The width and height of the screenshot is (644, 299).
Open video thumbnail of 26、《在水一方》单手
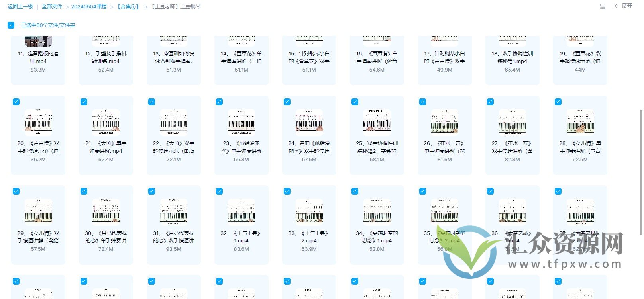click(445, 122)
